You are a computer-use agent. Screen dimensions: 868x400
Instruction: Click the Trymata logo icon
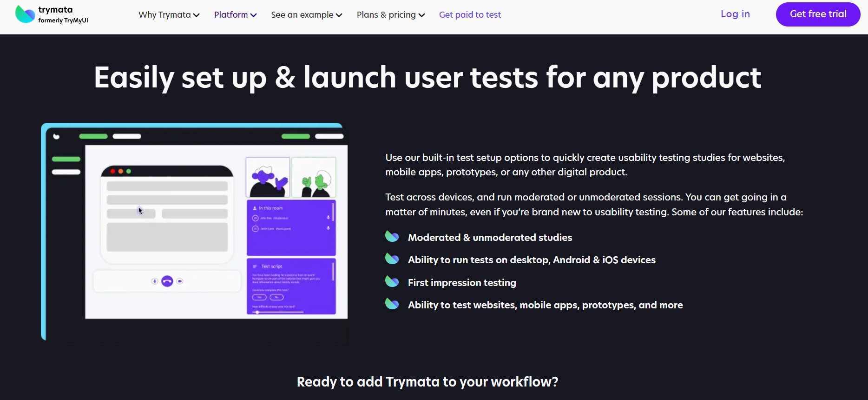click(x=25, y=14)
